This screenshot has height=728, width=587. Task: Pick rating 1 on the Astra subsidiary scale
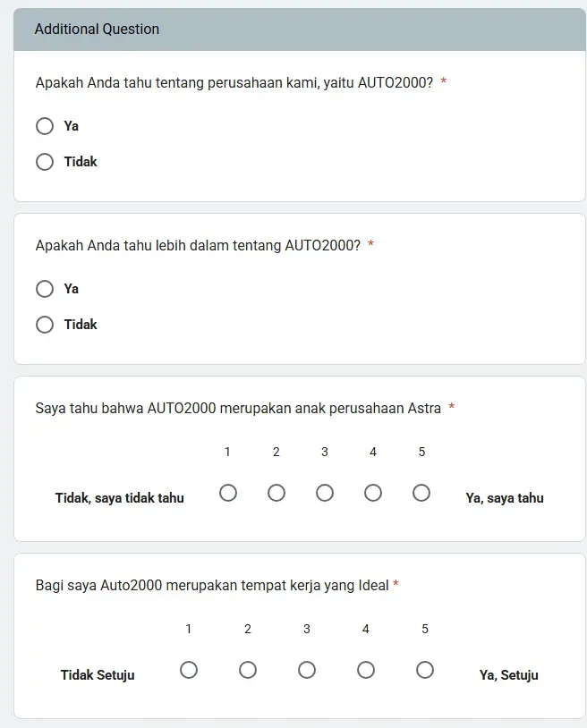point(228,493)
